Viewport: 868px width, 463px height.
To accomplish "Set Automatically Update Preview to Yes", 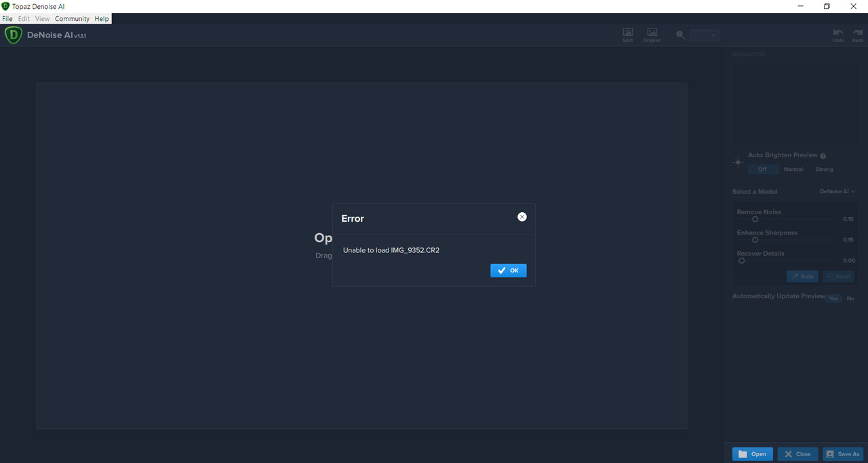I will 833,299.
